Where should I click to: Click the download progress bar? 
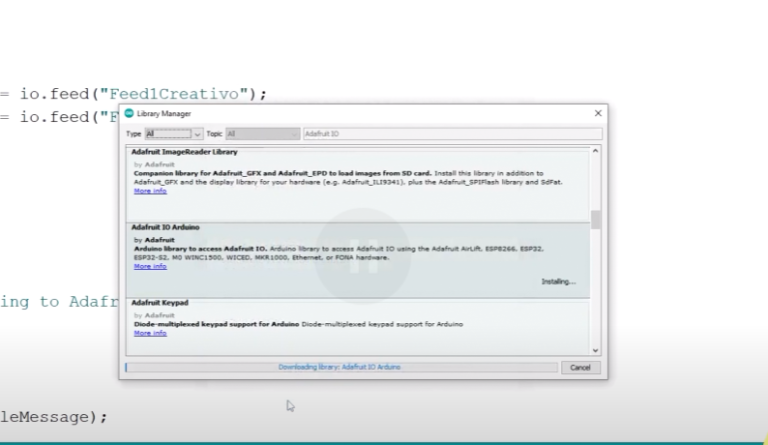(340, 367)
